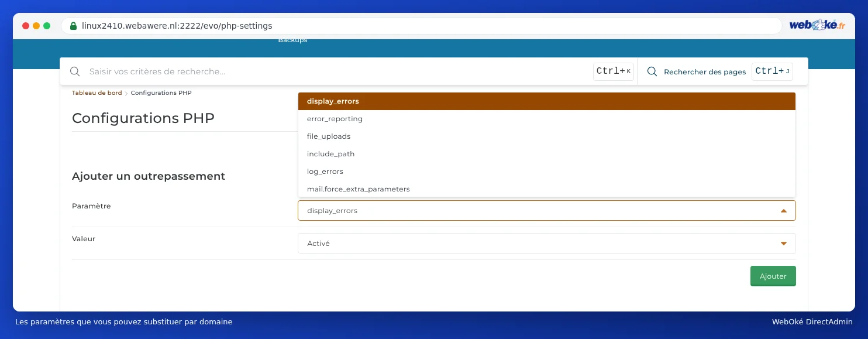Expand the Valeur dropdown arrow
The width and height of the screenshot is (868, 339).
pos(784,244)
